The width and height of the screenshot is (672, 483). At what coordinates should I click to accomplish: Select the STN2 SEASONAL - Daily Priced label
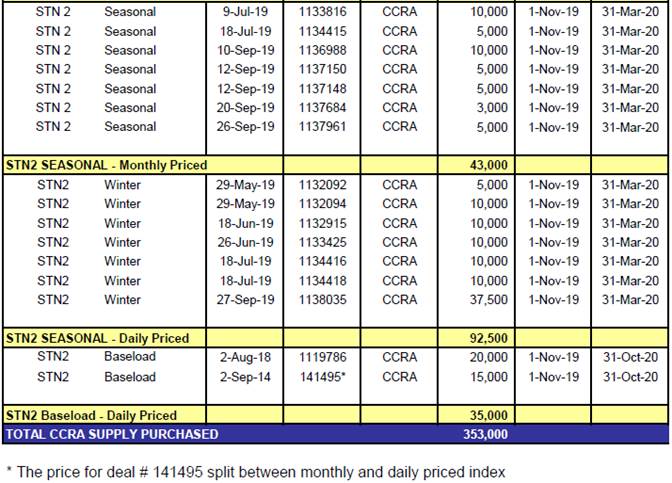pyautogui.click(x=97, y=338)
